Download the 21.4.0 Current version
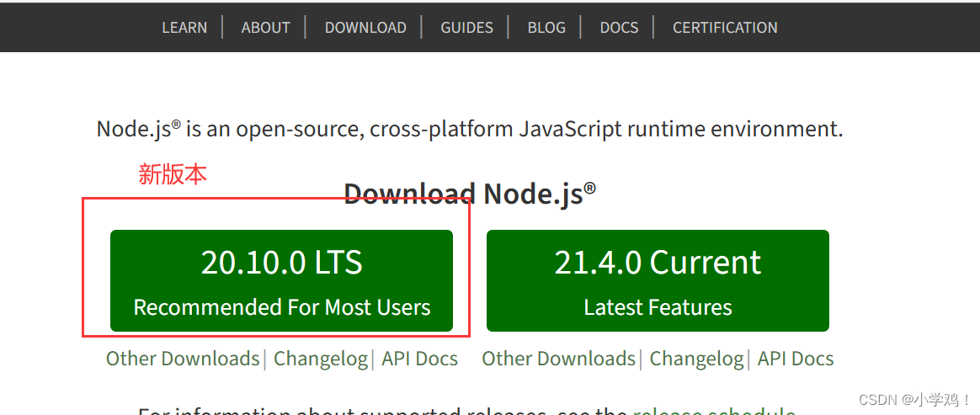Image resolution: width=980 pixels, height=415 pixels. pyautogui.click(x=658, y=280)
